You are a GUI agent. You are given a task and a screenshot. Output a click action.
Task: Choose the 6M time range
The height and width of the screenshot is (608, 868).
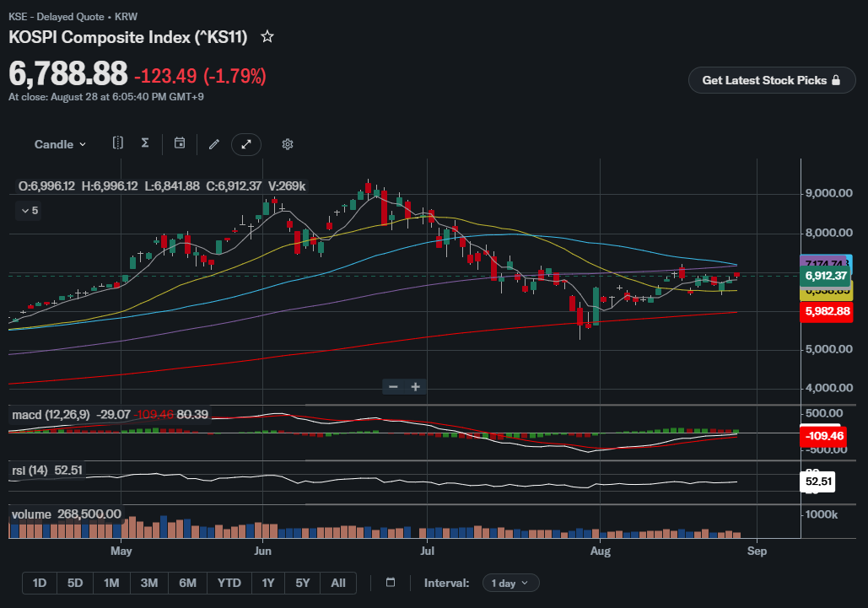187,583
